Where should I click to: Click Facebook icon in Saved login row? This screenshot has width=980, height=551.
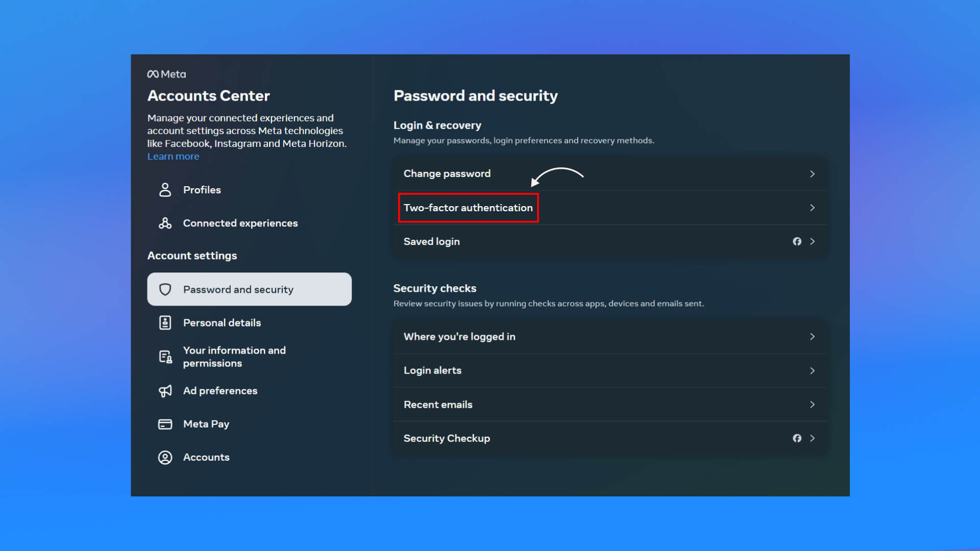(797, 241)
